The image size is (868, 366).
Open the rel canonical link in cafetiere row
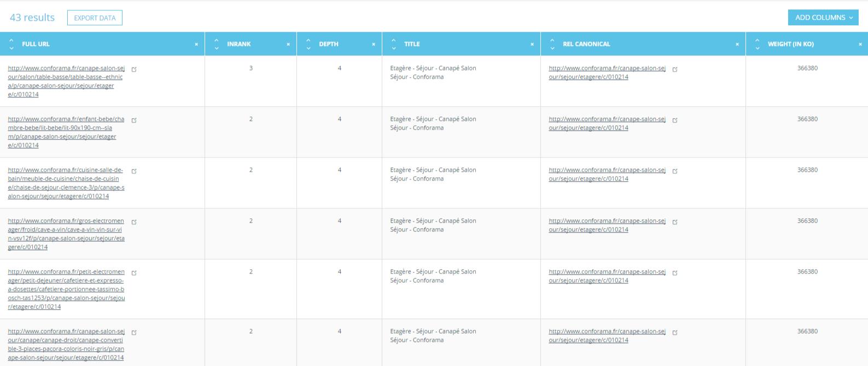click(x=607, y=276)
